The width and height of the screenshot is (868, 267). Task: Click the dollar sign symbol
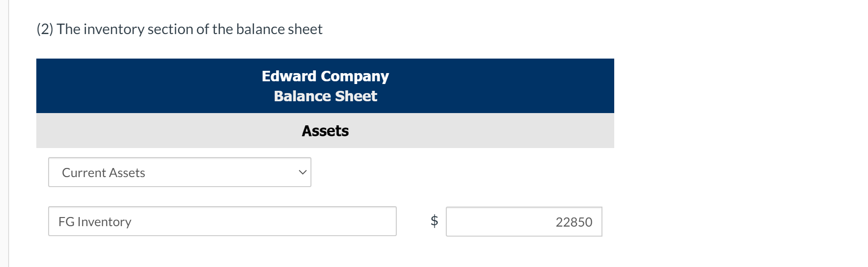434,221
